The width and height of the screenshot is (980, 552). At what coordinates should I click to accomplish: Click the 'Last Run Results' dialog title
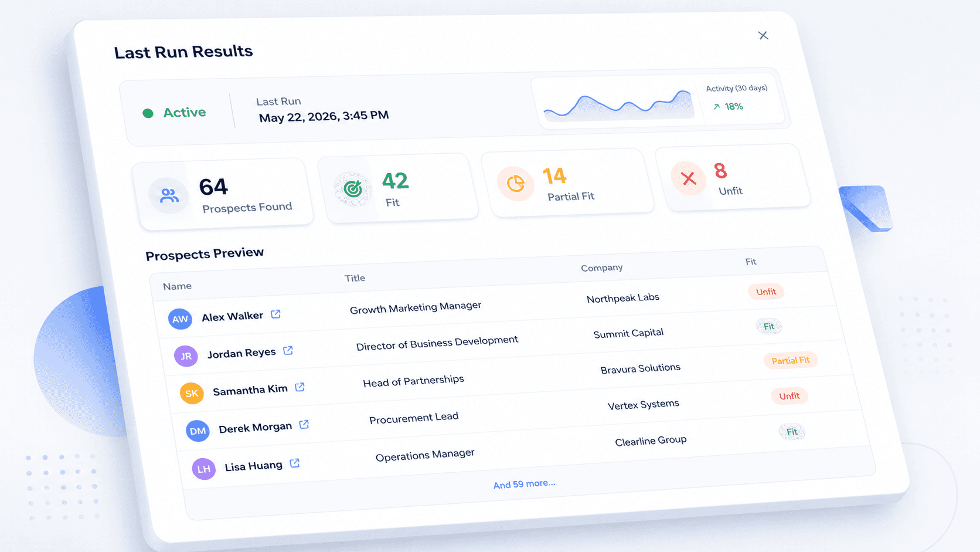point(183,52)
